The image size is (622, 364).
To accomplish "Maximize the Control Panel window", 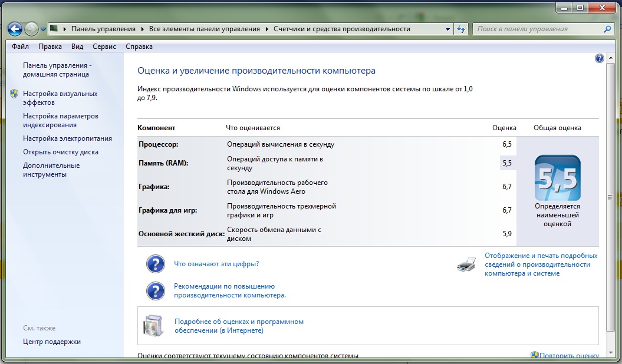I will click(x=580, y=8).
